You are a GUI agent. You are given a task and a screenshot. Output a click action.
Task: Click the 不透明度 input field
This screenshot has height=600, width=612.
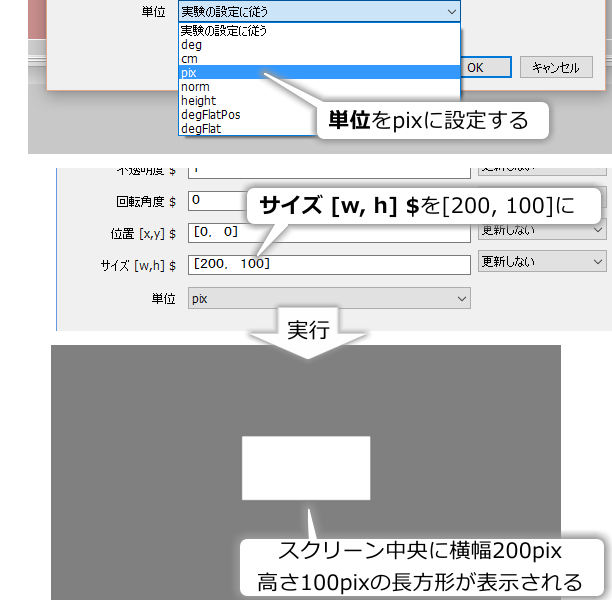[x=329, y=173]
